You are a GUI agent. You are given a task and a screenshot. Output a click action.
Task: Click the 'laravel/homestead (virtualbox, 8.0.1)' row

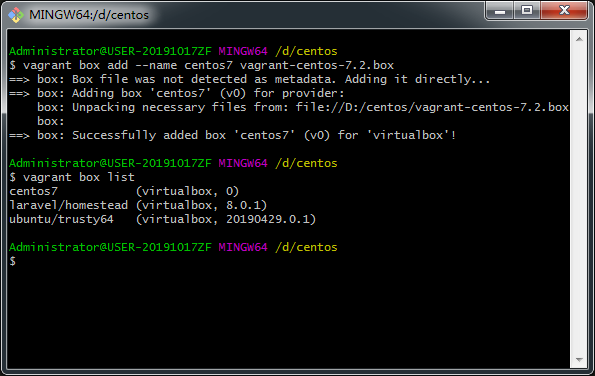pyautogui.click(x=138, y=205)
